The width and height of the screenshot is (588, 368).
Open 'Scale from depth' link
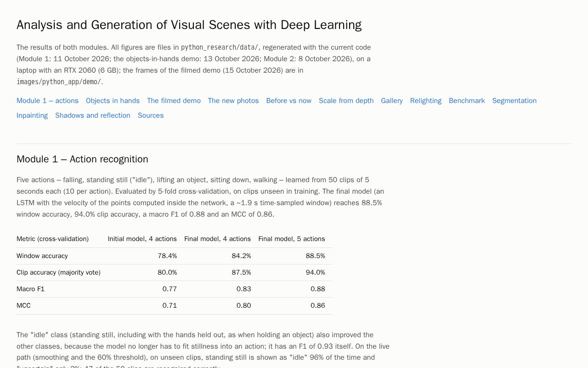coord(346,101)
